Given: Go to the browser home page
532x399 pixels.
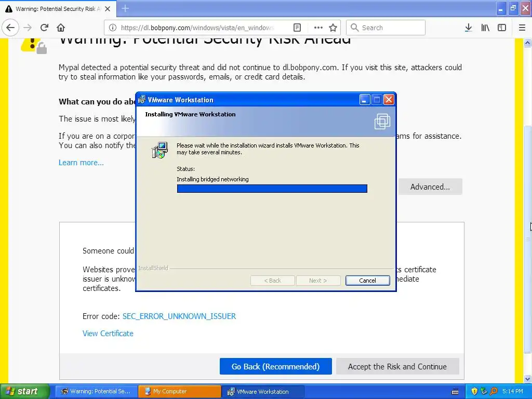Looking at the screenshot, I should [61, 28].
